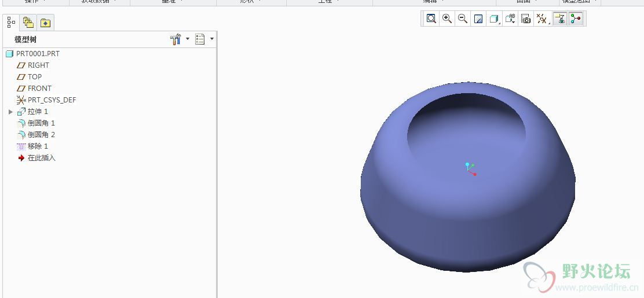Repaint the graphics window
The width and height of the screenshot is (644, 298).
[478, 19]
